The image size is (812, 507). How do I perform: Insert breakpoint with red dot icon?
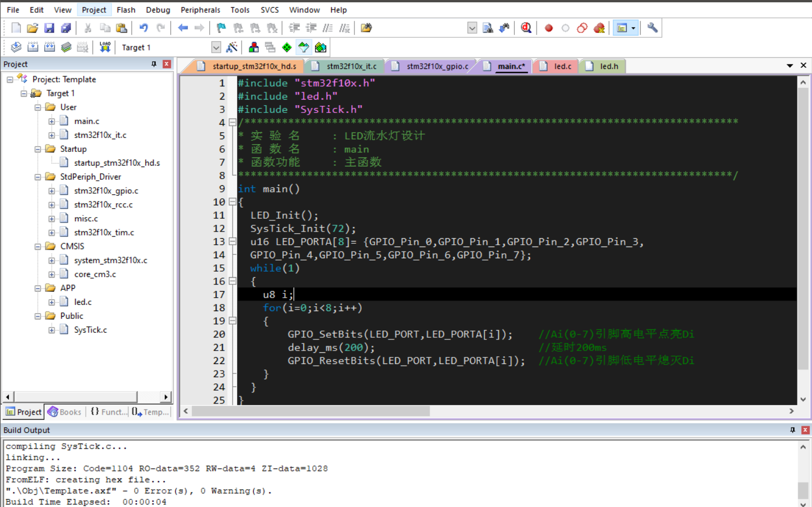pos(549,28)
